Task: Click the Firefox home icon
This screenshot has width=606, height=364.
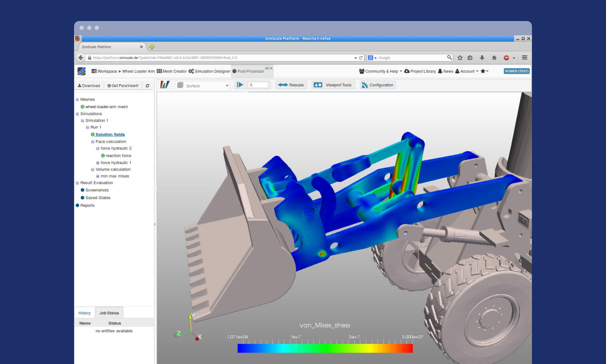Action: click(494, 58)
